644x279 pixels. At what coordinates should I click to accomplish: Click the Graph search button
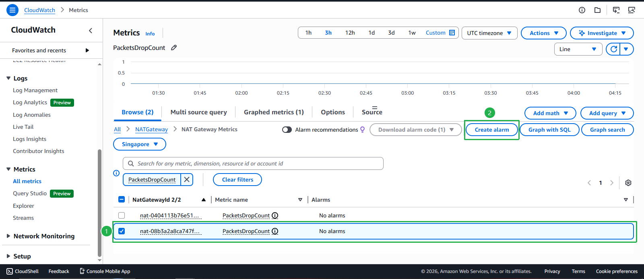click(607, 130)
